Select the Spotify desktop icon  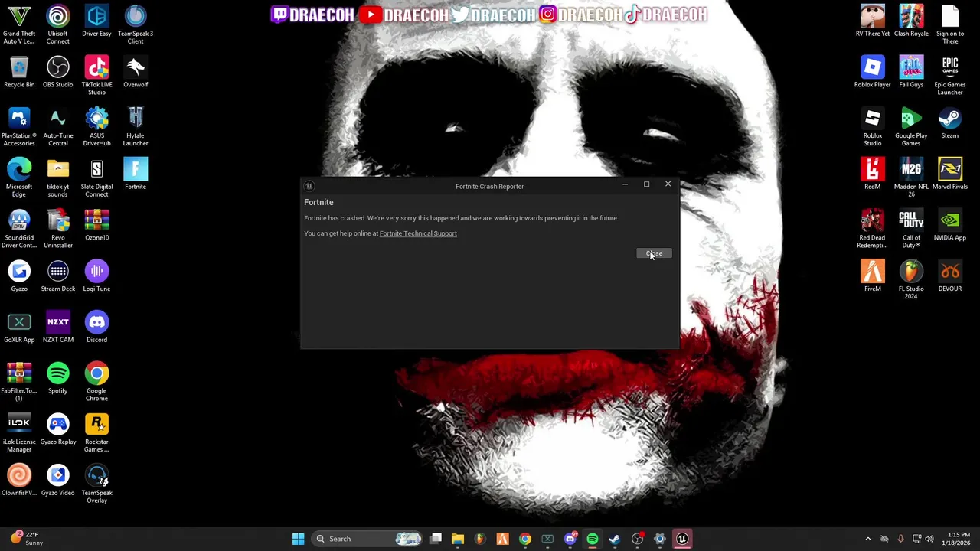click(x=58, y=378)
